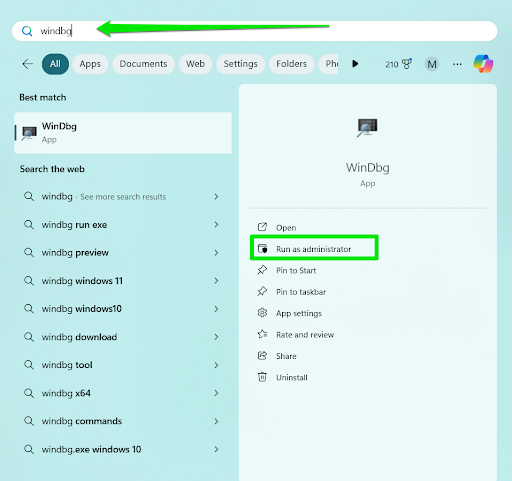
Task: Select web suggestion windbg.exe windows 10
Action: point(123,449)
